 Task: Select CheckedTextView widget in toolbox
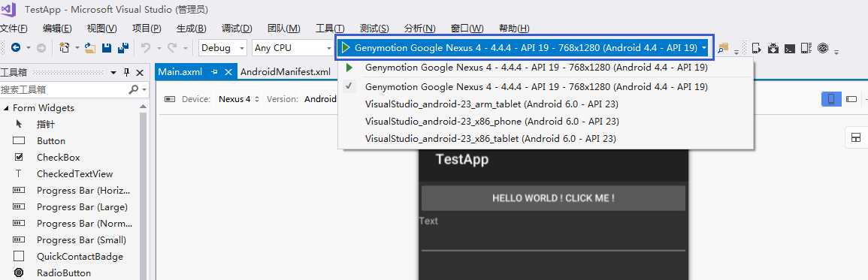(74, 173)
